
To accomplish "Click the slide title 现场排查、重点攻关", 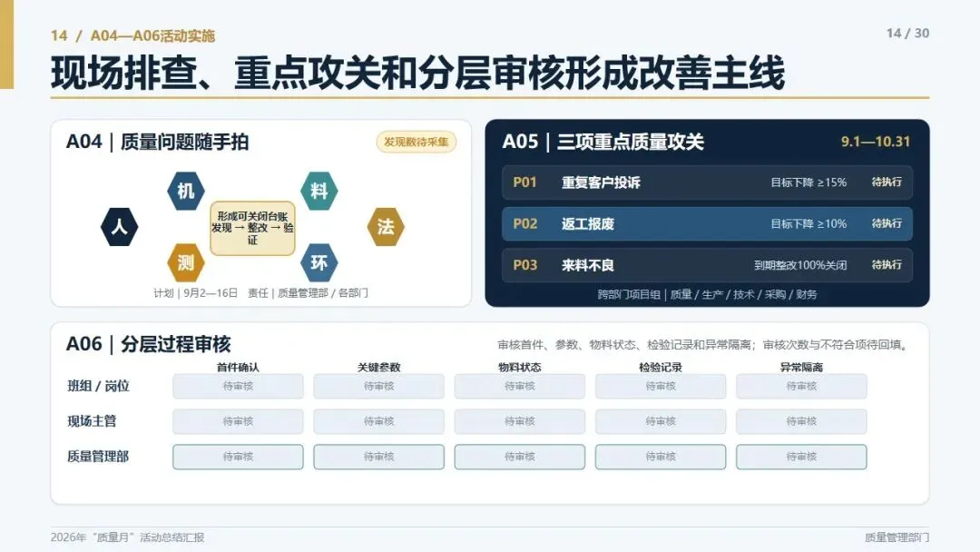I will [x=417, y=74].
